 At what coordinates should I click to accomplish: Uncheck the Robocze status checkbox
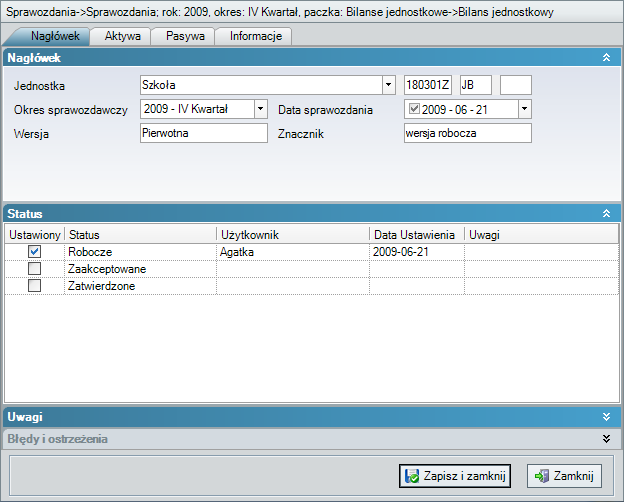pyautogui.click(x=35, y=252)
